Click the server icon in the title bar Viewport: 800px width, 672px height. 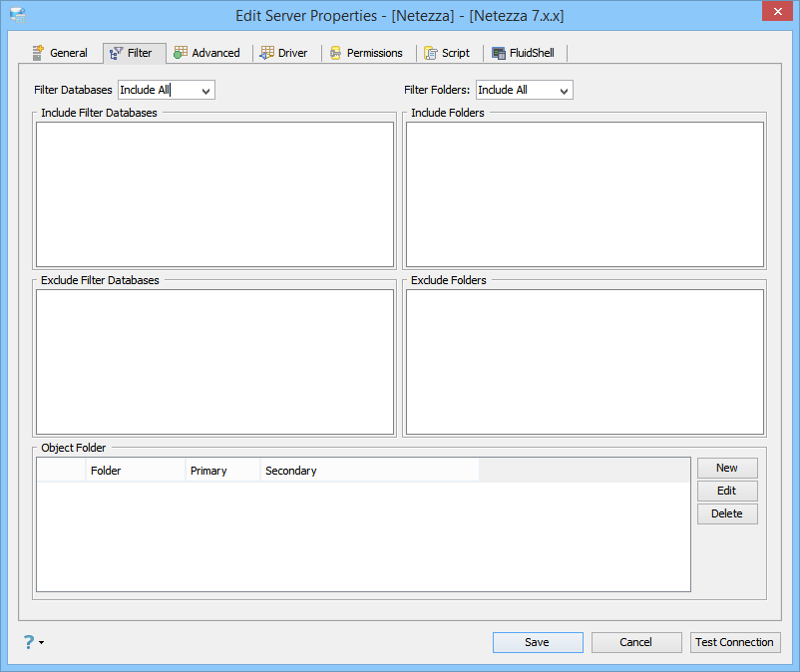pyautogui.click(x=18, y=15)
